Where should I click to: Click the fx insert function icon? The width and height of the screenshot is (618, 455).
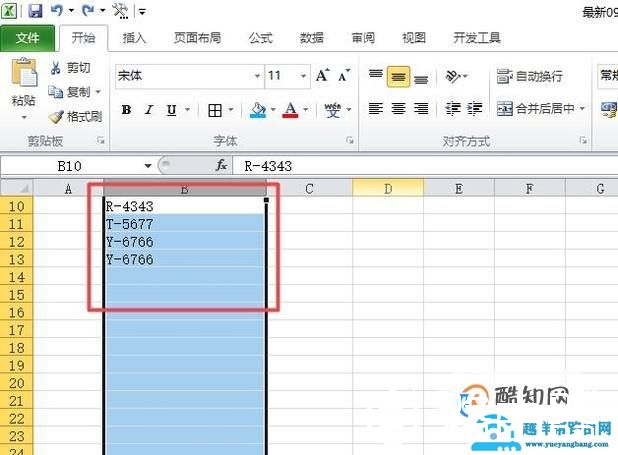[221, 165]
